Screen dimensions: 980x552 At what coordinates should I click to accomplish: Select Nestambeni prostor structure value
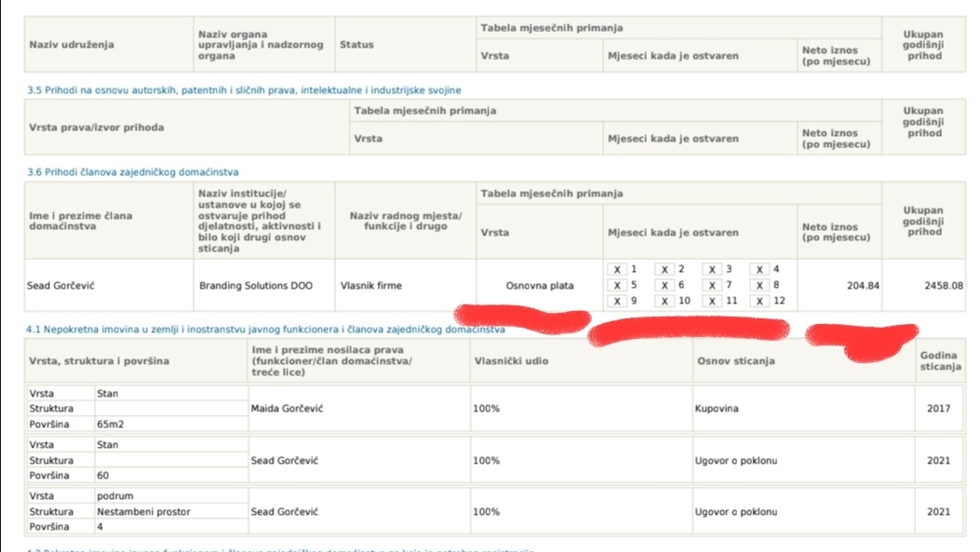[143, 511]
